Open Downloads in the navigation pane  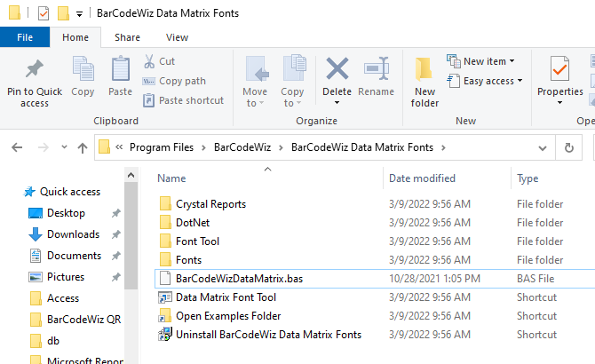point(73,234)
